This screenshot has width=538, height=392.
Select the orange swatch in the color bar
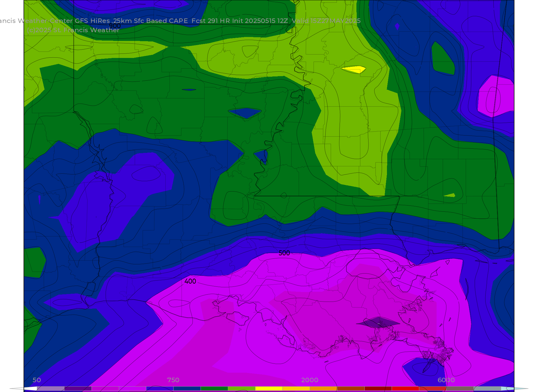point(323,389)
